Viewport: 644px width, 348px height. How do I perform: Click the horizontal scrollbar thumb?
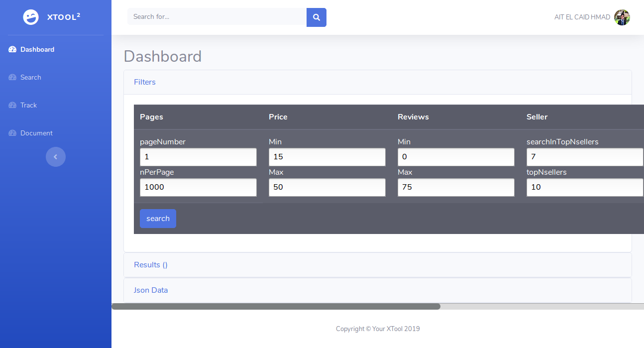click(x=276, y=307)
